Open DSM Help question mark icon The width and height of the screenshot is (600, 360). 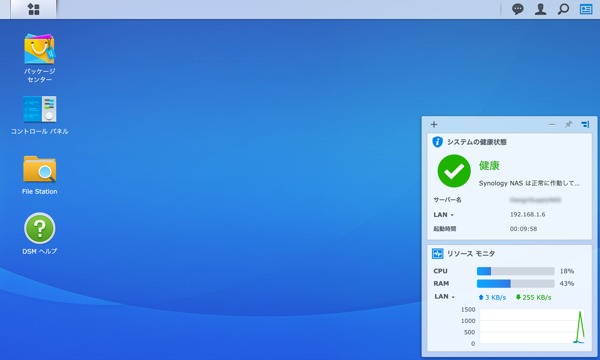39,228
